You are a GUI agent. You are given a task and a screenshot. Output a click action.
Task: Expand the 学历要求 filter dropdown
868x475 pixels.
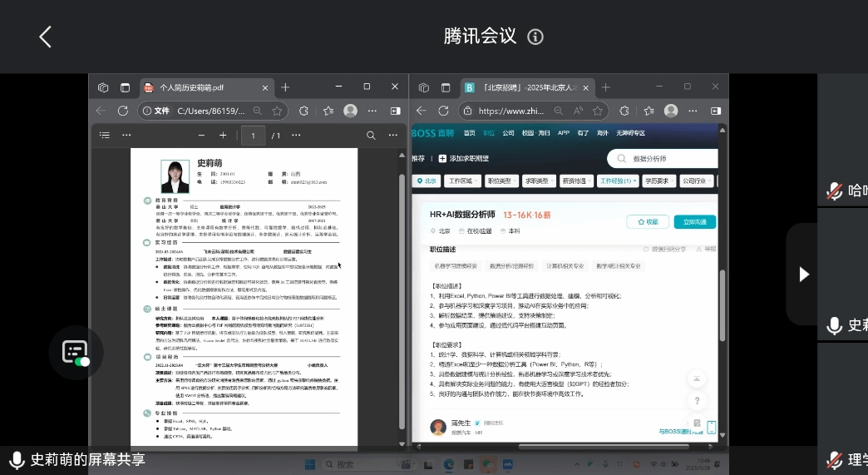pos(658,181)
